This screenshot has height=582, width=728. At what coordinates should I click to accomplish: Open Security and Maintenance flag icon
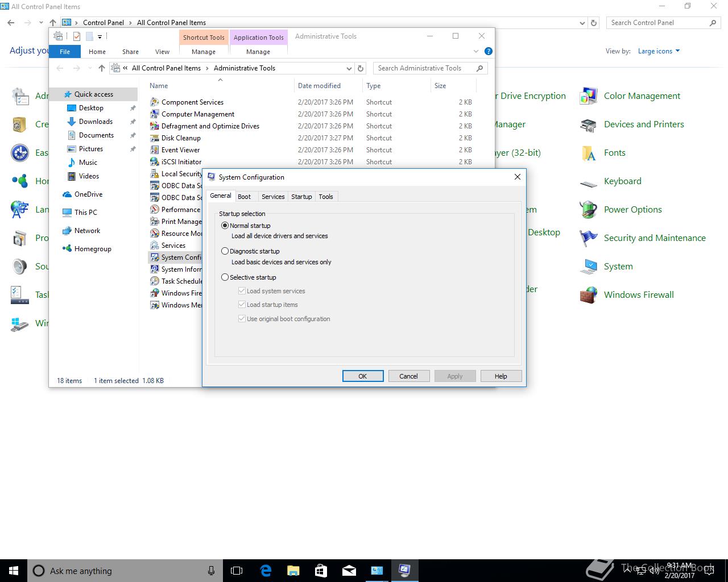[x=588, y=238]
